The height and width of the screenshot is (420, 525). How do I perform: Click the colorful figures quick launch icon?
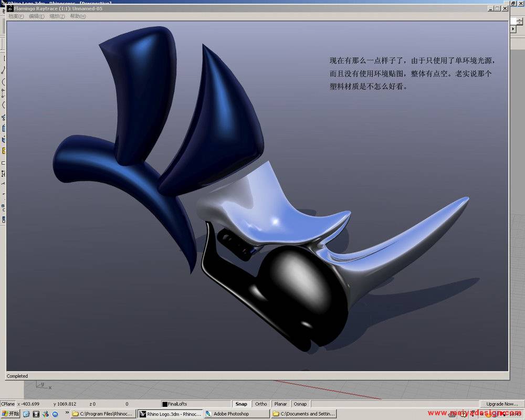(x=46, y=414)
